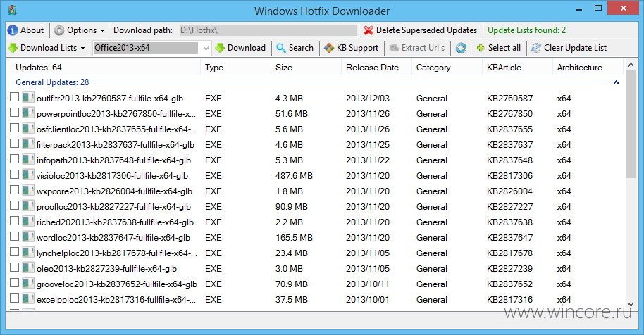Click the wxpcore2013-kb2826004 file icon
Viewport: 644px width, 335px height.
[x=28, y=191]
